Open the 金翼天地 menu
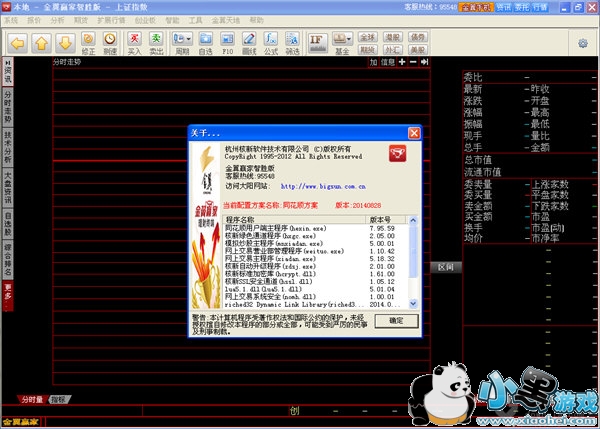Viewport: 600px width, 429px height. pyautogui.click(x=226, y=20)
